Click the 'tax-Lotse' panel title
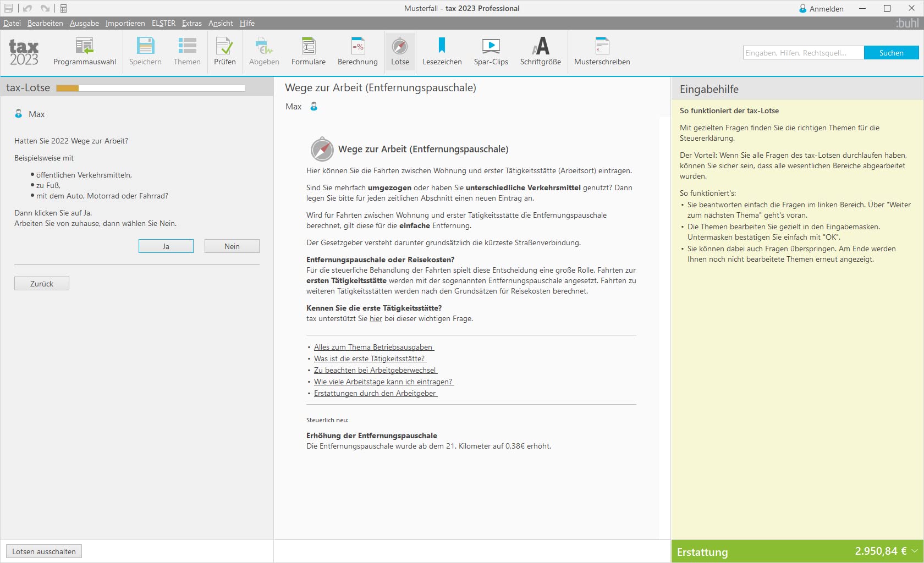Viewport: 924px width, 563px height. pyautogui.click(x=28, y=88)
